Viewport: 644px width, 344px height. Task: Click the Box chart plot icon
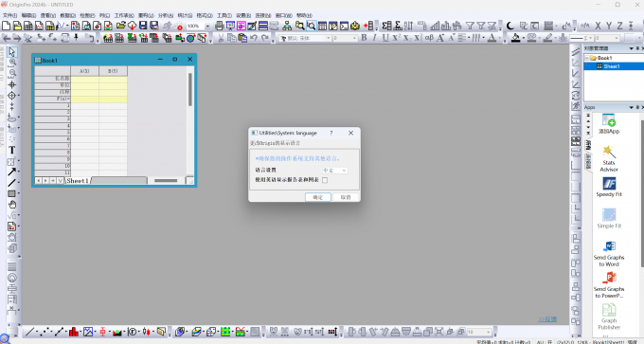point(102,332)
